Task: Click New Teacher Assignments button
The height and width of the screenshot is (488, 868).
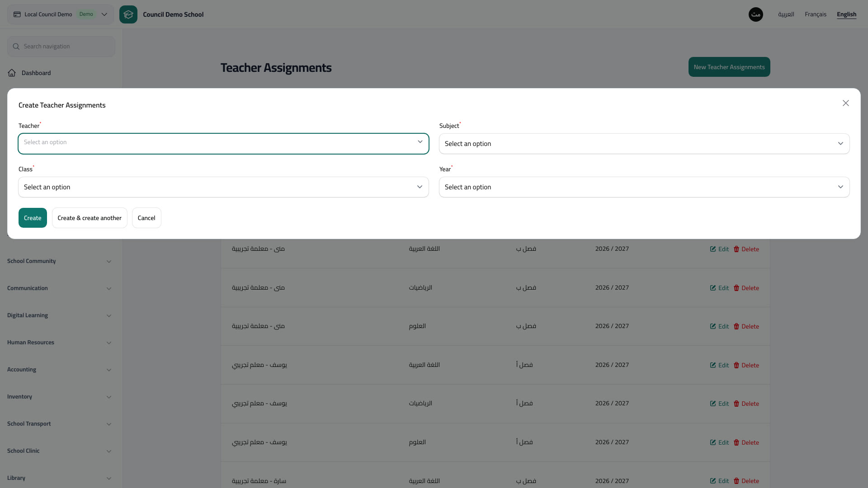Action: click(x=729, y=67)
